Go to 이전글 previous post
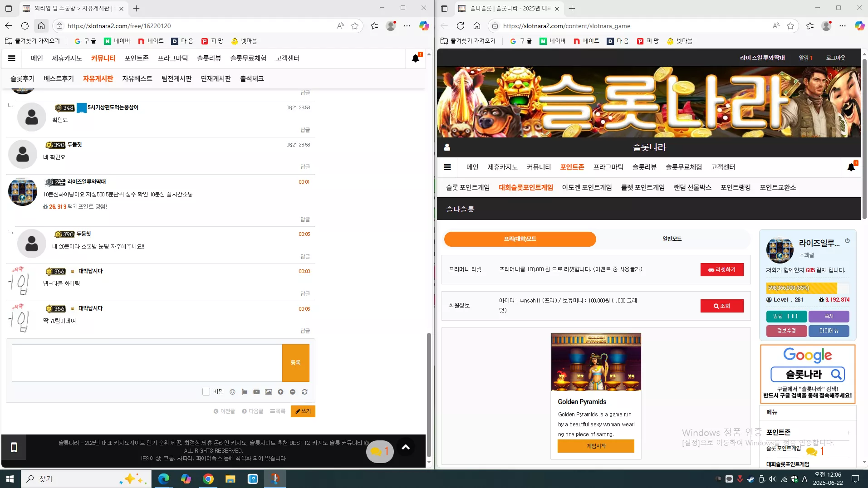 (x=224, y=411)
